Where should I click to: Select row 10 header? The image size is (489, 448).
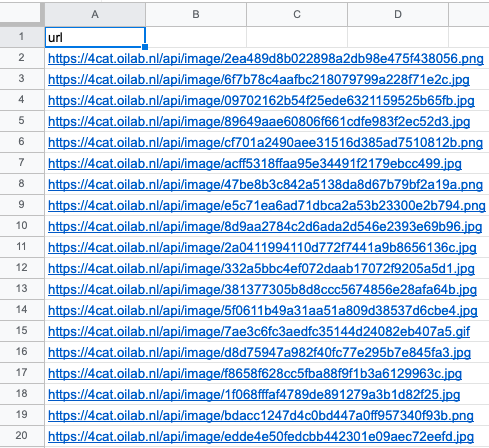point(21,226)
